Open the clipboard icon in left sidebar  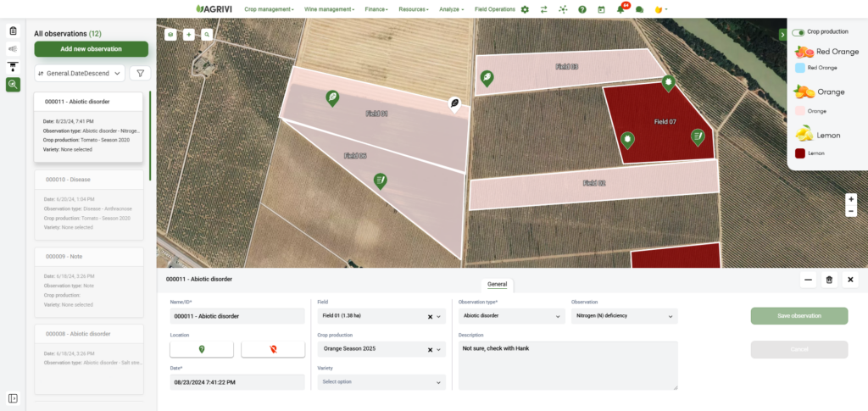[x=13, y=31]
